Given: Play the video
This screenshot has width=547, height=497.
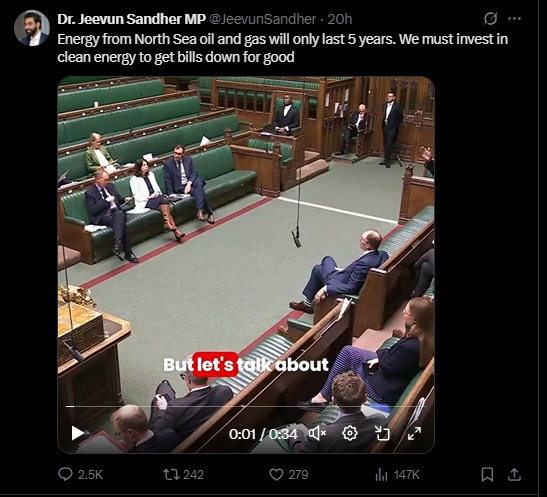Looking at the screenshot, I should [77, 434].
